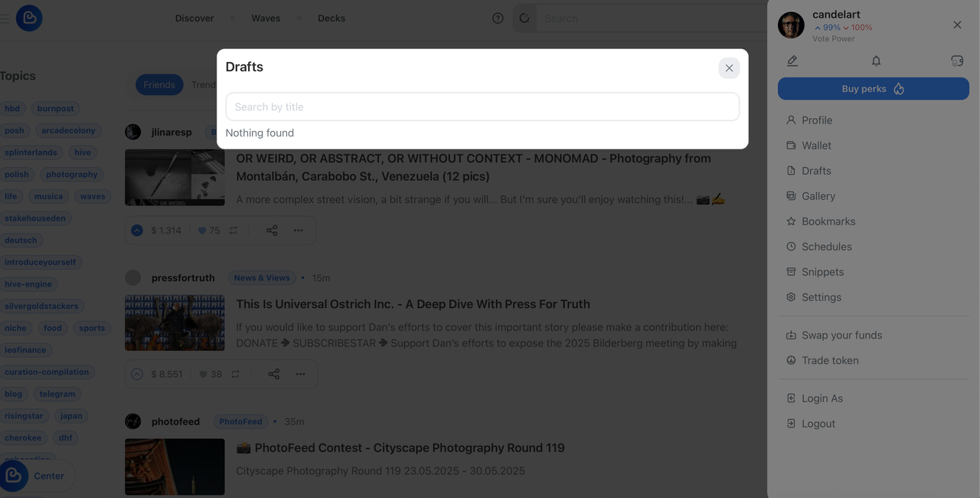Click the Bookmarks star icon
The width and height of the screenshot is (980, 498).
tap(791, 221)
